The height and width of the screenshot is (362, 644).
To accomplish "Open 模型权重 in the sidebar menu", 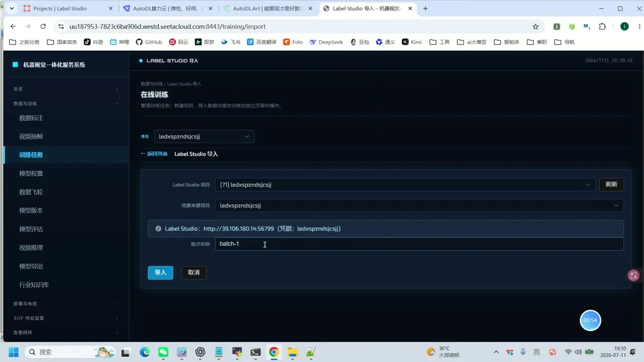I will tap(31, 173).
